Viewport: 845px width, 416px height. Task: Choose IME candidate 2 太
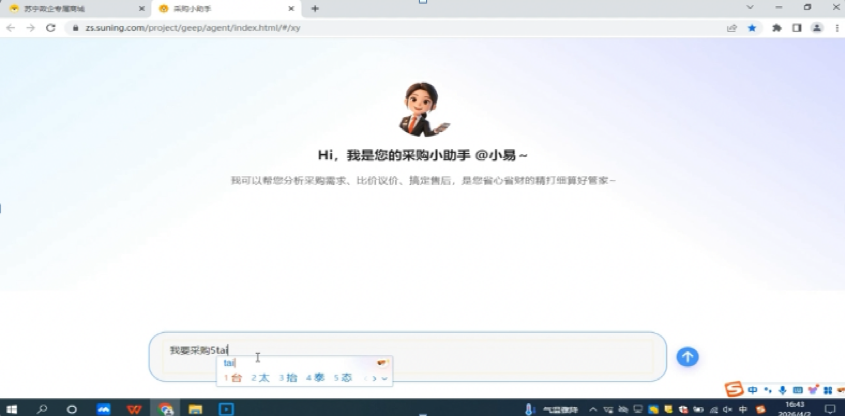pyautogui.click(x=260, y=378)
